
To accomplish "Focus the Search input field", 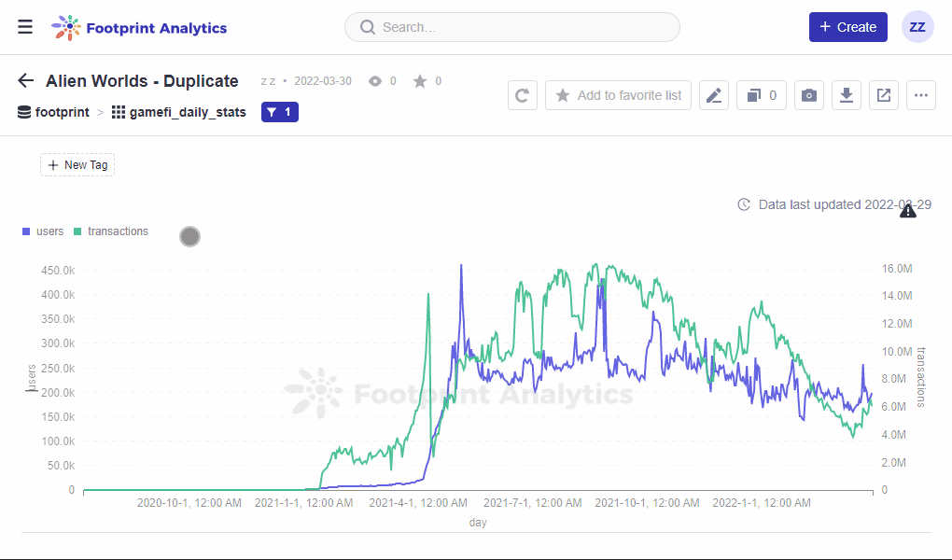I will coord(511,27).
